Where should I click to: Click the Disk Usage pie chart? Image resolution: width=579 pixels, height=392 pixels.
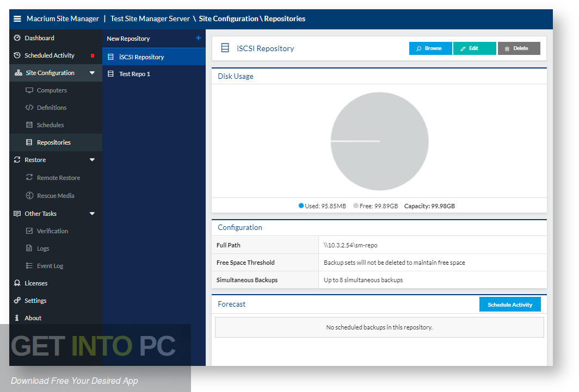coord(380,141)
